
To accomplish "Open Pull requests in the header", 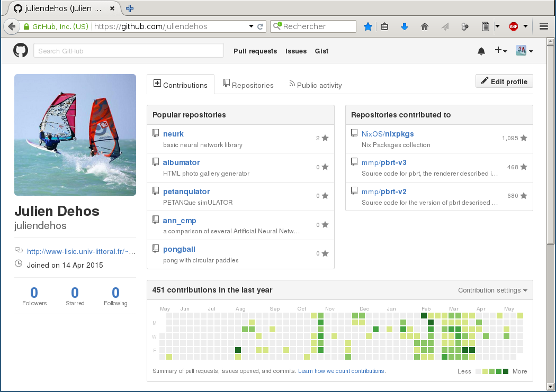I will tap(255, 51).
